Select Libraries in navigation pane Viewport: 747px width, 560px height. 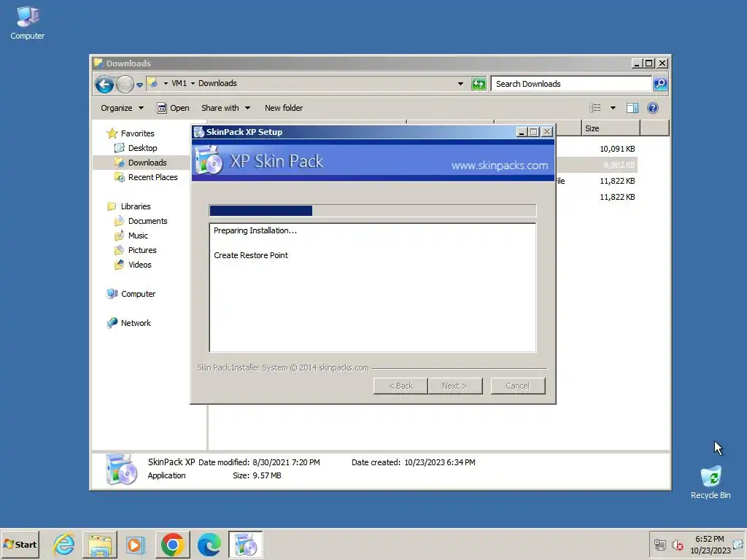(128, 206)
